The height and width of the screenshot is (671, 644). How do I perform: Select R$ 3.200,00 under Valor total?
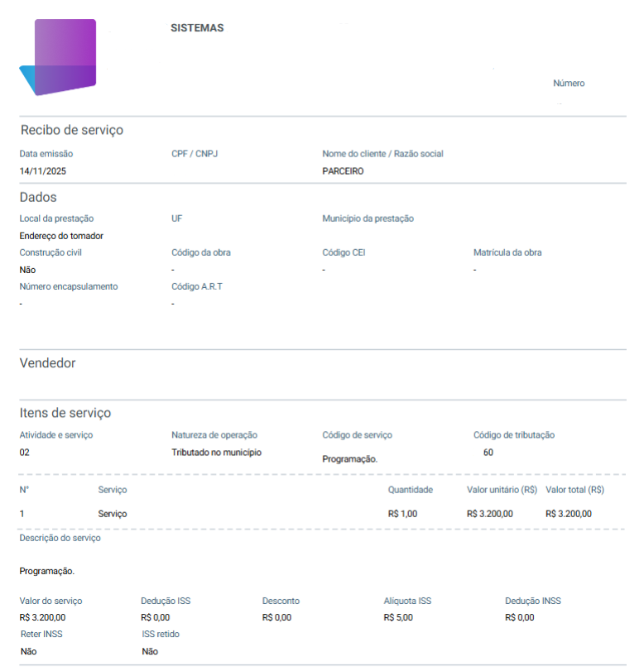569,514
